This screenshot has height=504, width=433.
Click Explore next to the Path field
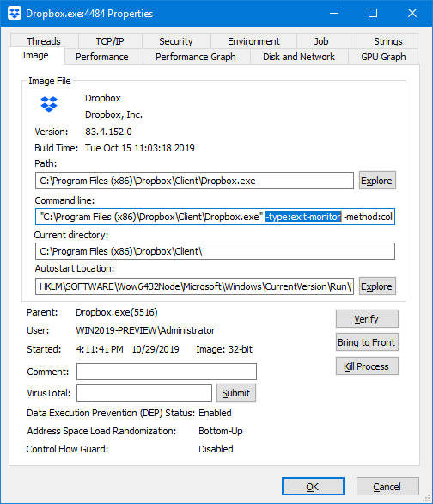[377, 181]
